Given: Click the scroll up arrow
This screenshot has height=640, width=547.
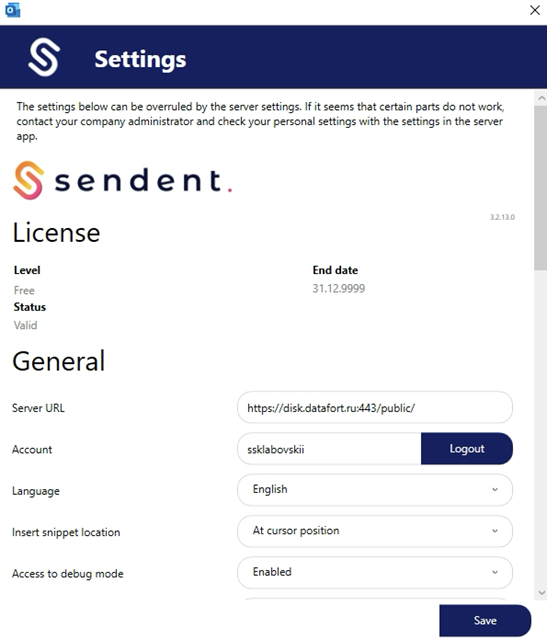Looking at the screenshot, I should pos(541,98).
